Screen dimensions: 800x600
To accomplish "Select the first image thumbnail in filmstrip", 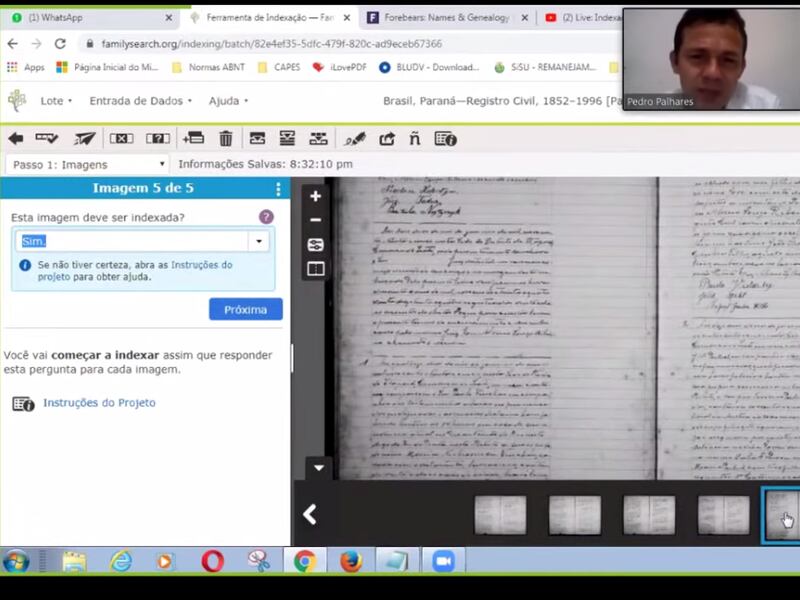I will coord(500,515).
